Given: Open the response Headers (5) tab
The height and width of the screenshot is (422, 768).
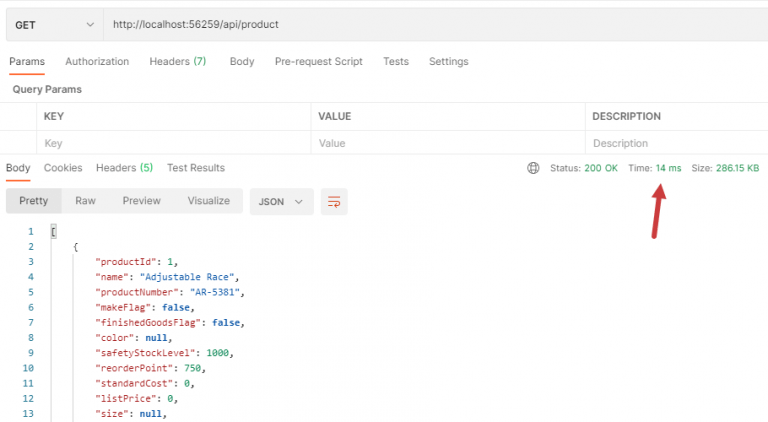Looking at the screenshot, I should (124, 168).
